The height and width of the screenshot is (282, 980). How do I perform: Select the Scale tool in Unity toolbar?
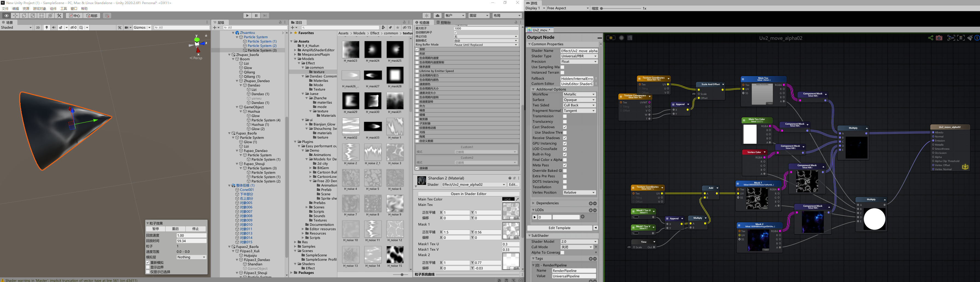[33, 16]
